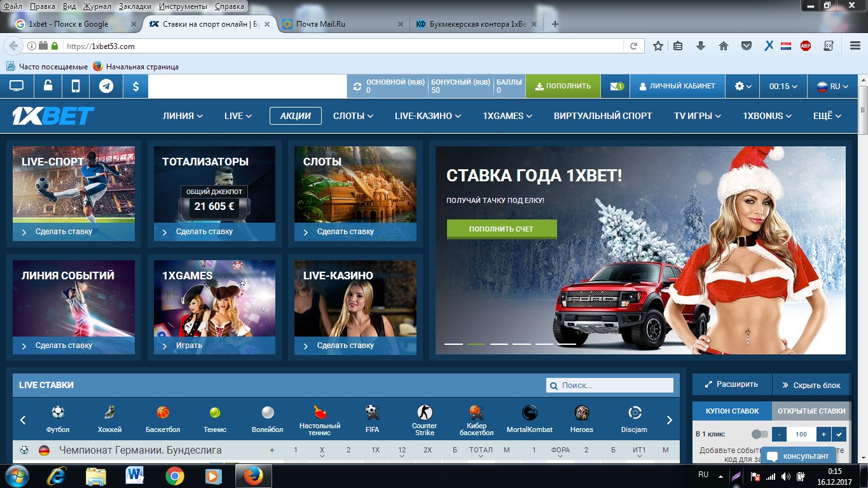Screen dimensions: 868x488
Task: Click the green ПОПОЛНИТЬ button
Action: coord(563,86)
